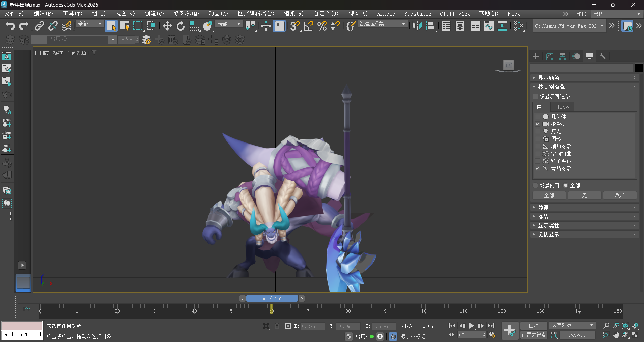Toggle the Percent Snap icon
Image resolution: width=644 pixels, height=342 pixels.
pyautogui.click(x=322, y=26)
